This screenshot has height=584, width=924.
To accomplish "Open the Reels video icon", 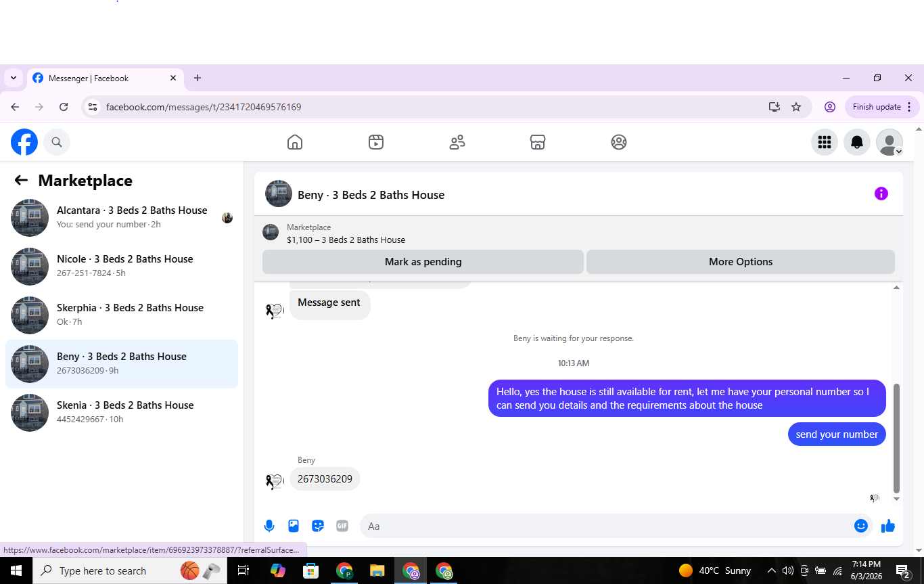I will (376, 142).
